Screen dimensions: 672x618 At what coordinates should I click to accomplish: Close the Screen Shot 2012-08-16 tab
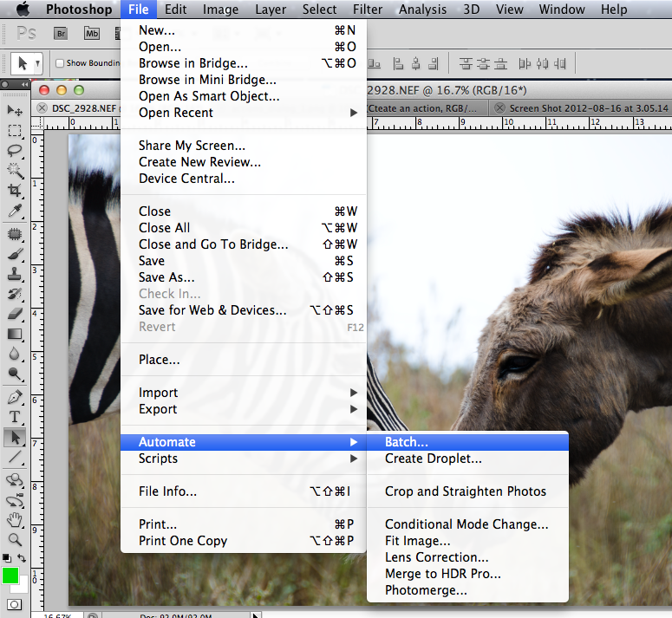point(499,108)
